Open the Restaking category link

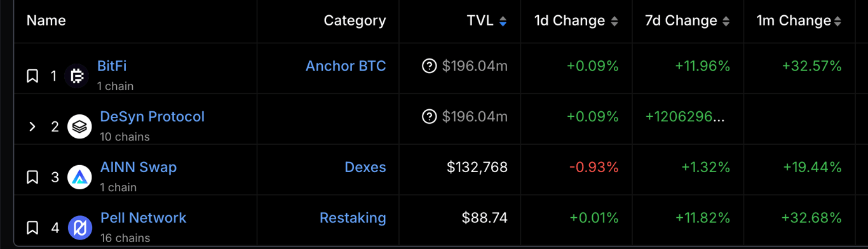353,218
